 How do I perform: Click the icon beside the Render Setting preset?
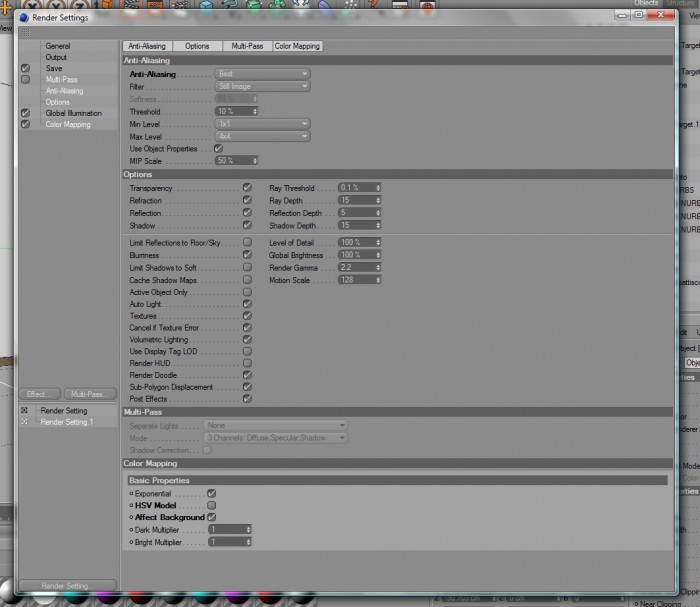24,410
